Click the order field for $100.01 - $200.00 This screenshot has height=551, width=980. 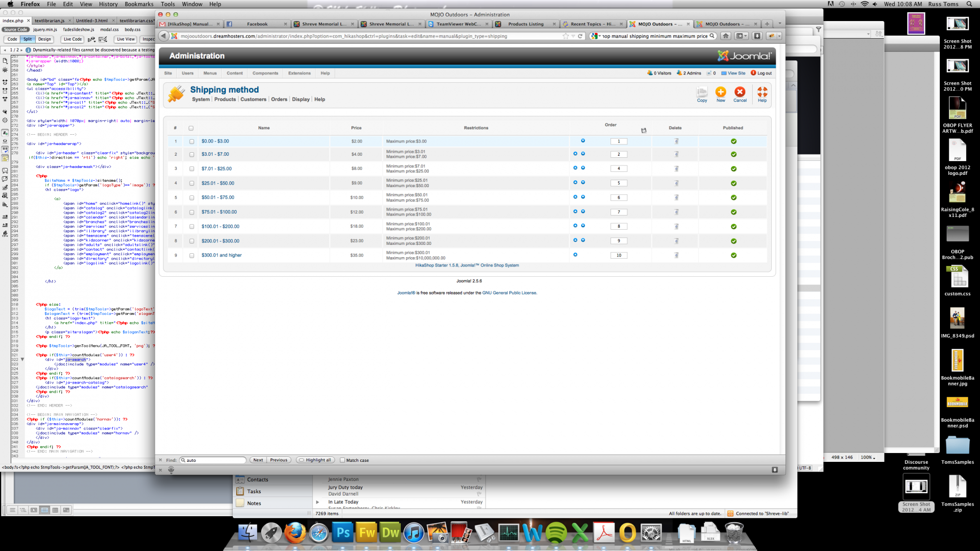point(618,227)
